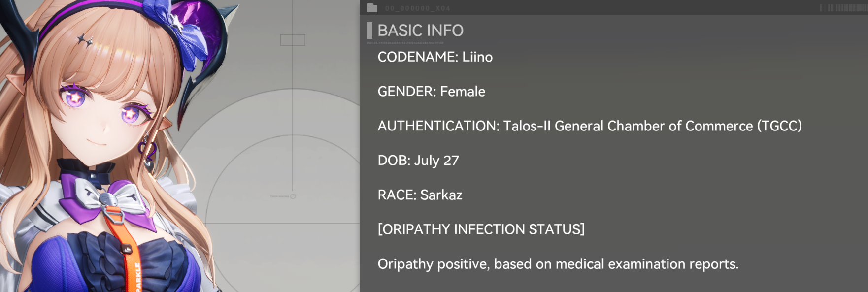Viewport: 868px width, 292px height.
Task: Select the [ORIPATHY INFECTION STATUS] header
Action: (481, 229)
